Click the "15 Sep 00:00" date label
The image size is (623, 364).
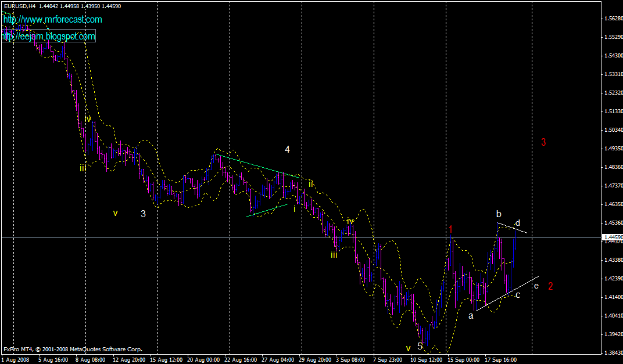click(x=464, y=359)
